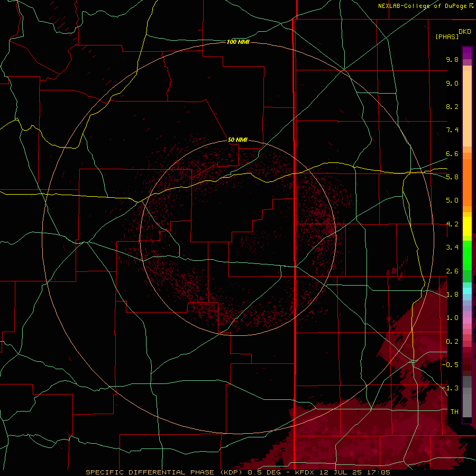Pick the yellow segment of the color bar
The width and height of the screenshot is (476, 476).
(x=467, y=226)
